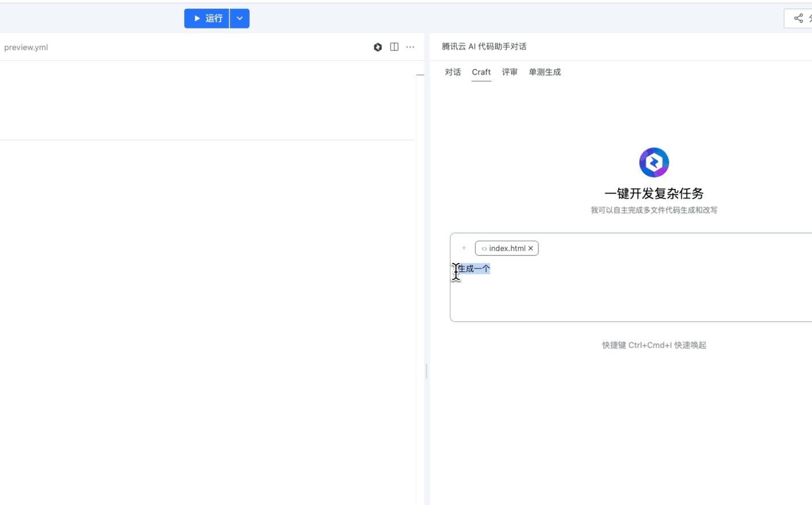This screenshot has height=505, width=812.
Task: Click the hexagon AI assistant icon
Action: click(x=378, y=48)
